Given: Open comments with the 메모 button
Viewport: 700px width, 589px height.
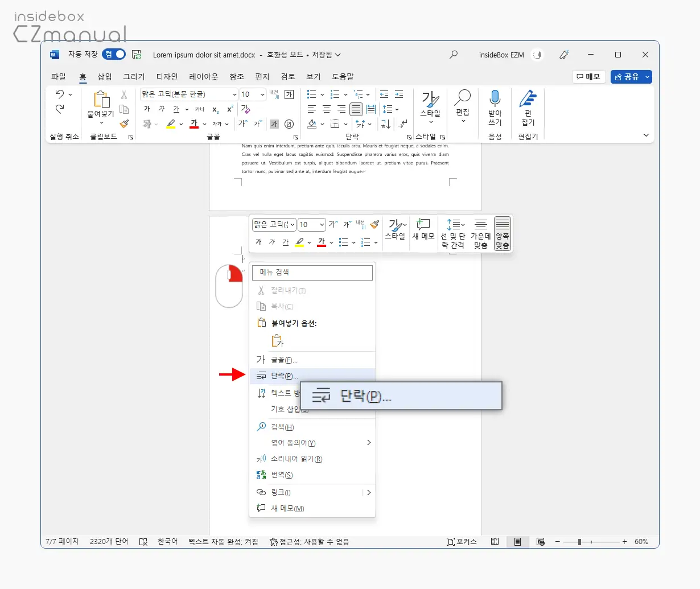Looking at the screenshot, I should pos(588,76).
